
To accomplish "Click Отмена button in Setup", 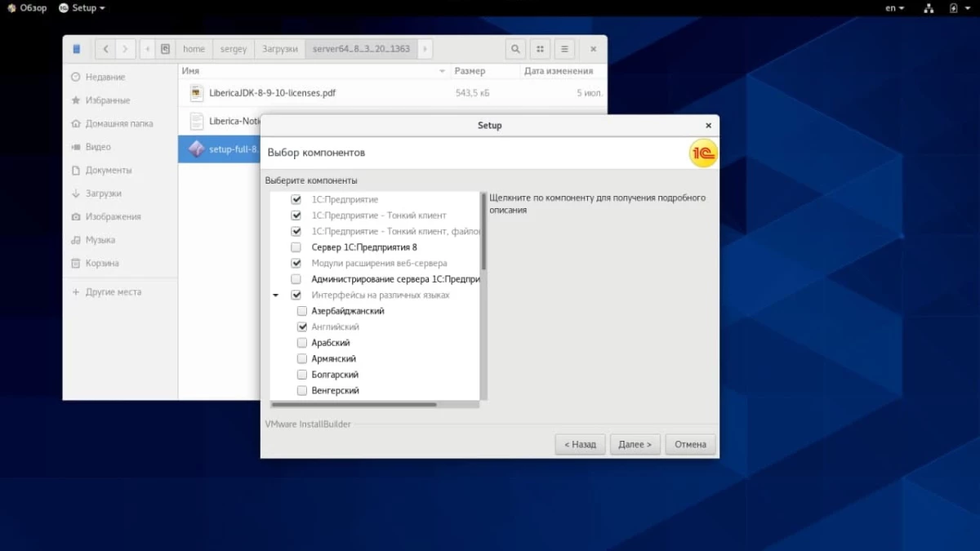I will tap(691, 445).
